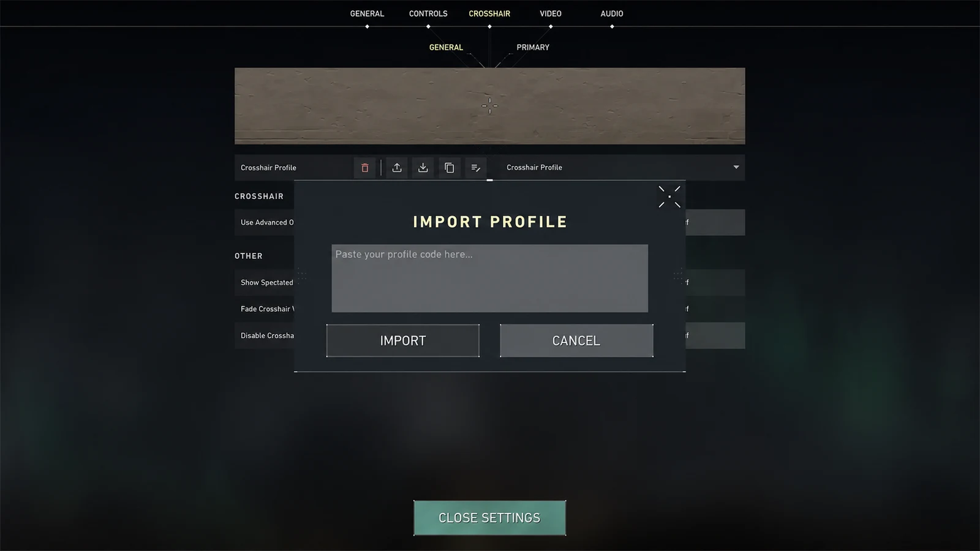Toggle the Use Advanced Options Off button
Screen dimensions: 980x551
click(x=715, y=222)
